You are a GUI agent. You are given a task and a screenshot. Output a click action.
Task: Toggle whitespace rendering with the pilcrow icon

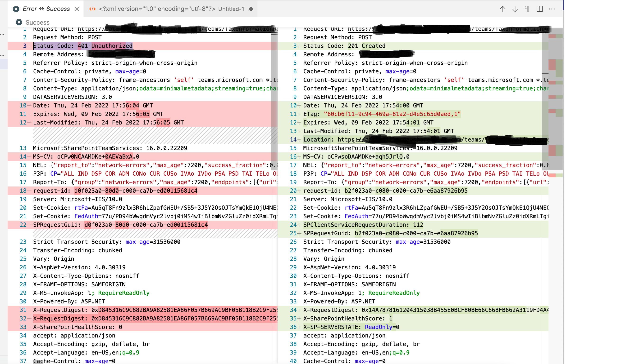(527, 9)
